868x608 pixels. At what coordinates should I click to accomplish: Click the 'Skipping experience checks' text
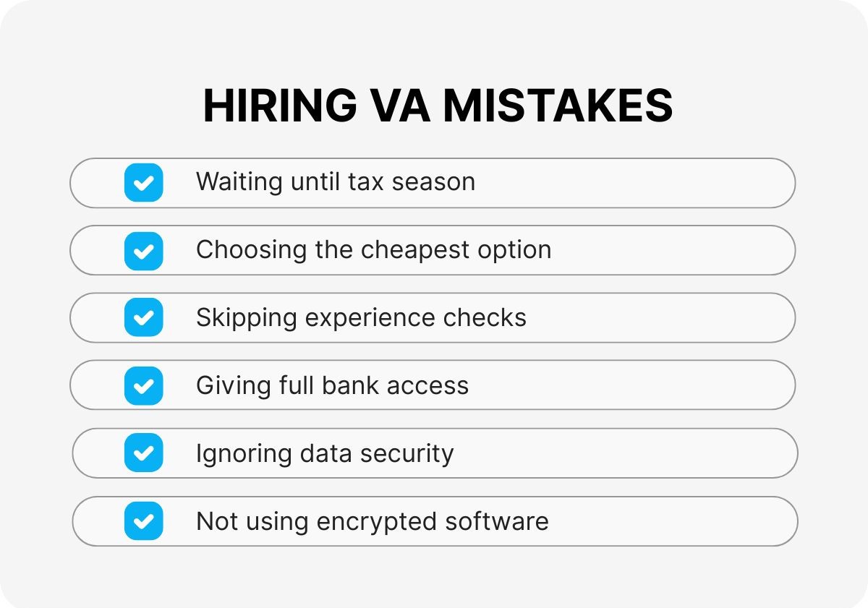click(361, 317)
